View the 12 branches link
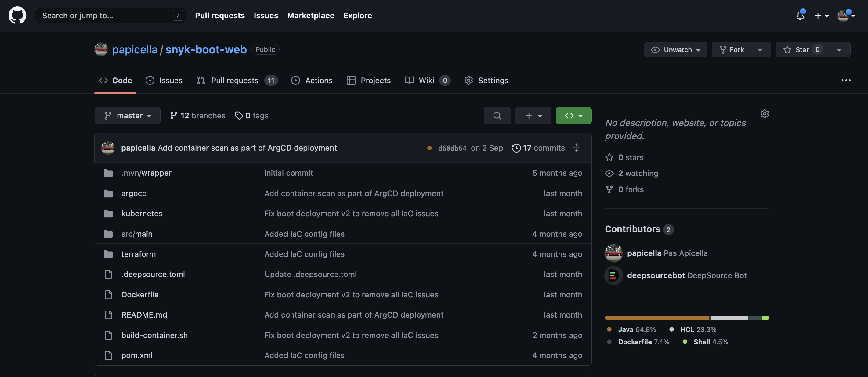The image size is (868, 377). (x=197, y=116)
